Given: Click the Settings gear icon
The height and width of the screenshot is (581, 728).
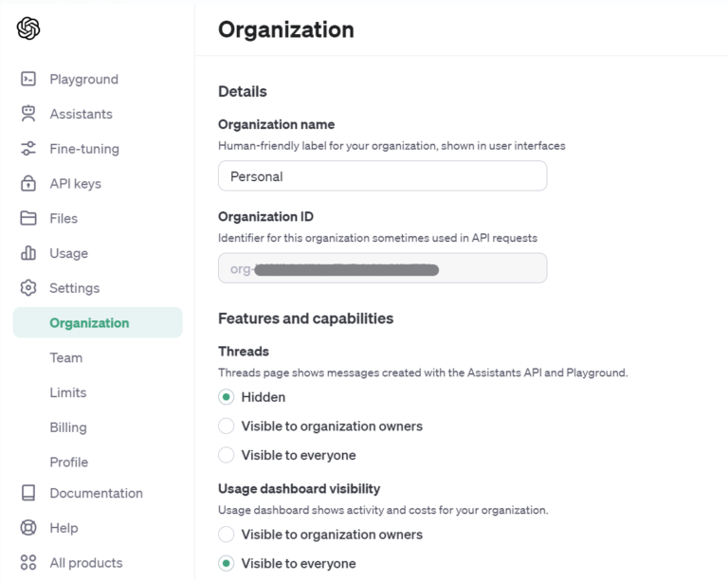Looking at the screenshot, I should (x=28, y=288).
